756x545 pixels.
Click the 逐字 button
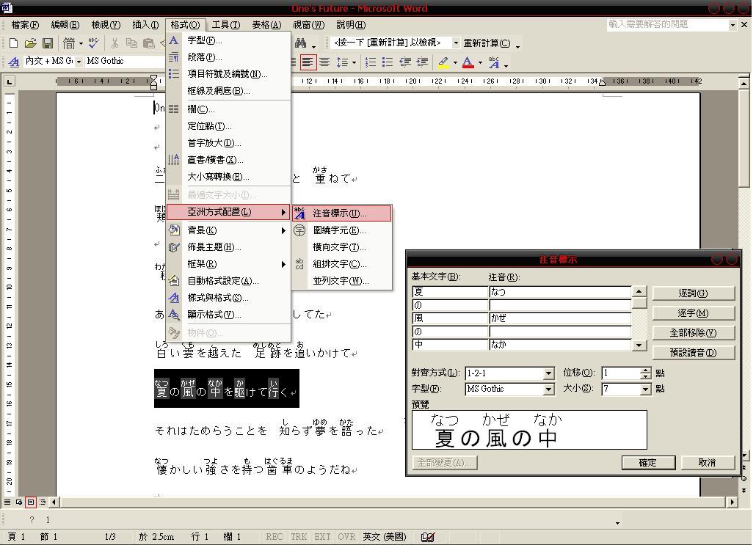(694, 313)
